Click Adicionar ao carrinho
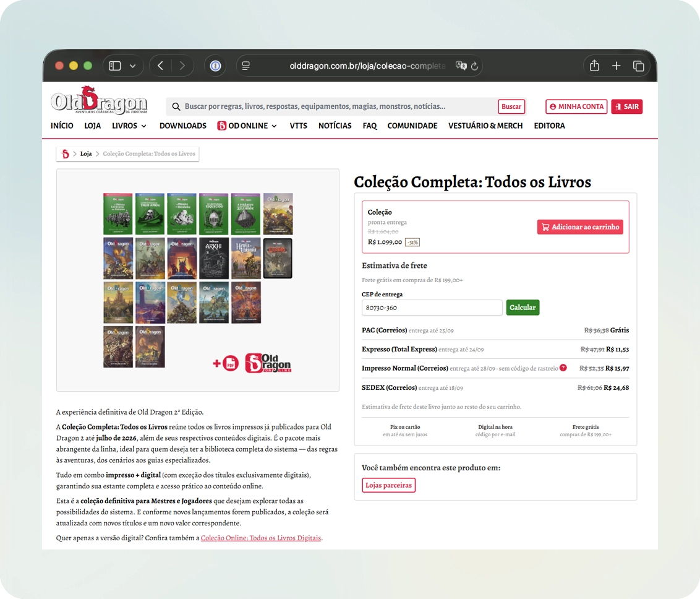 click(580, 227)
